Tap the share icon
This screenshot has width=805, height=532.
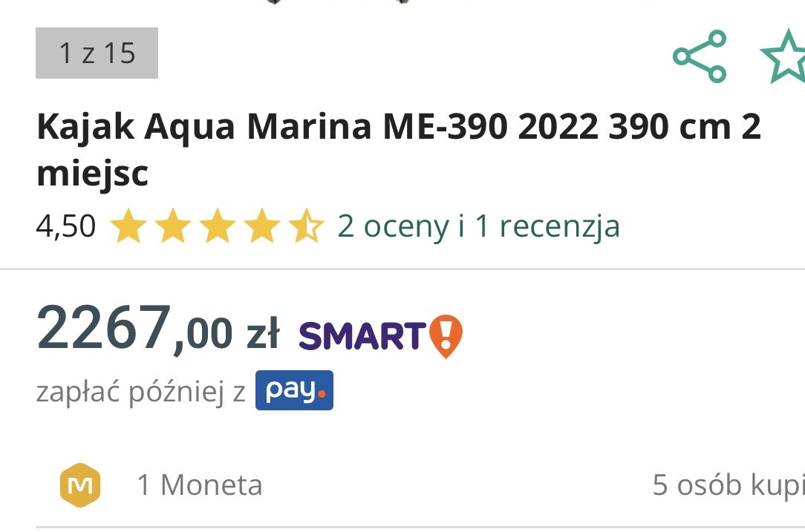700,56
